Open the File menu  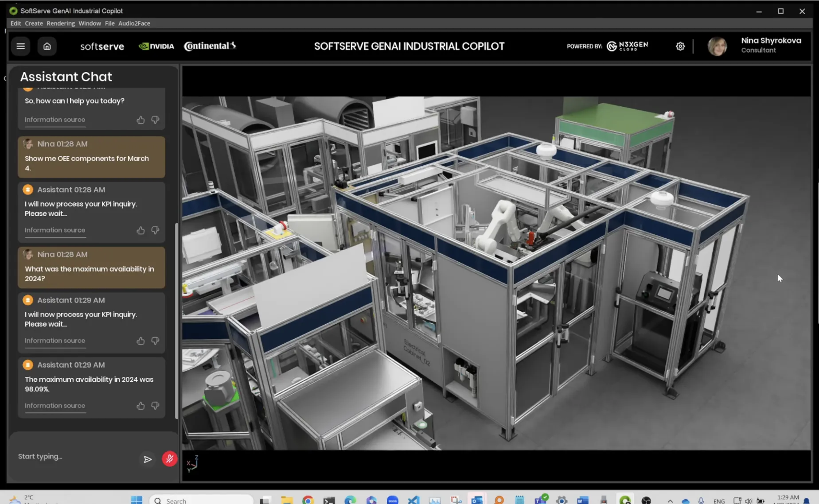point(109,23)
